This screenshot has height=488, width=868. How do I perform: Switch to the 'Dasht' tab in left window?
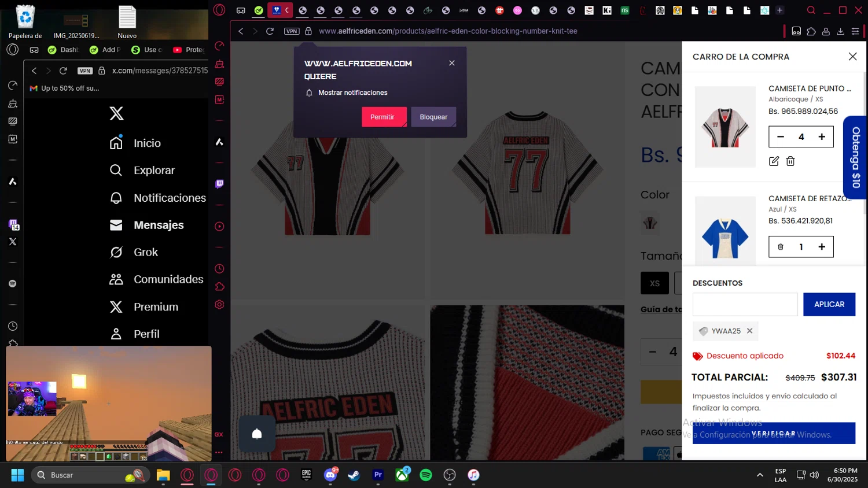click(64, 50)
